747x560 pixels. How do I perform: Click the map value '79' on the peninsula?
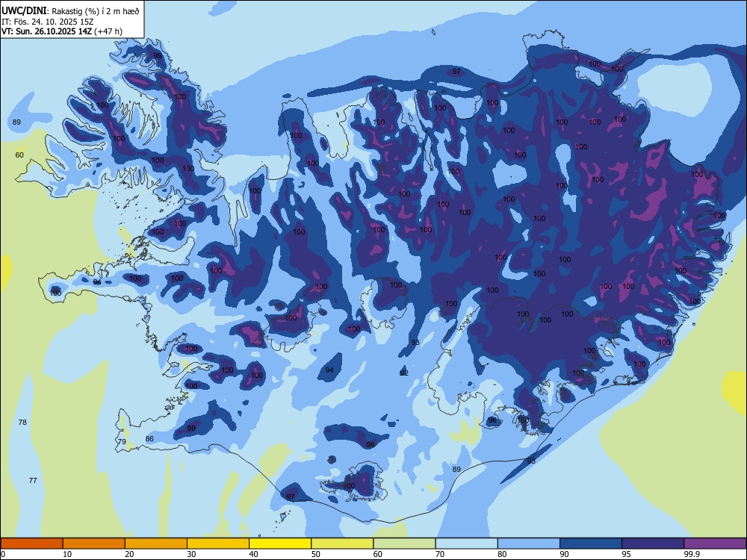coord(122,442)
